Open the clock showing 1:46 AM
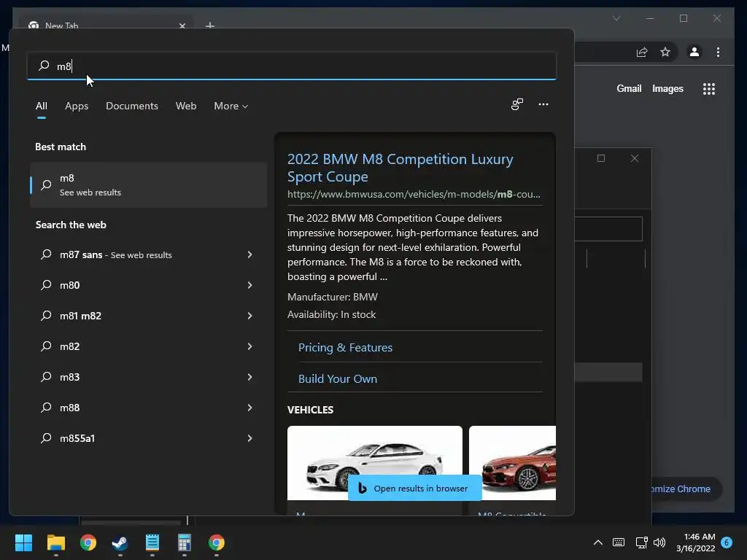Screen dimensions: 747x560 pyautogui.click(x=695, y=542)
